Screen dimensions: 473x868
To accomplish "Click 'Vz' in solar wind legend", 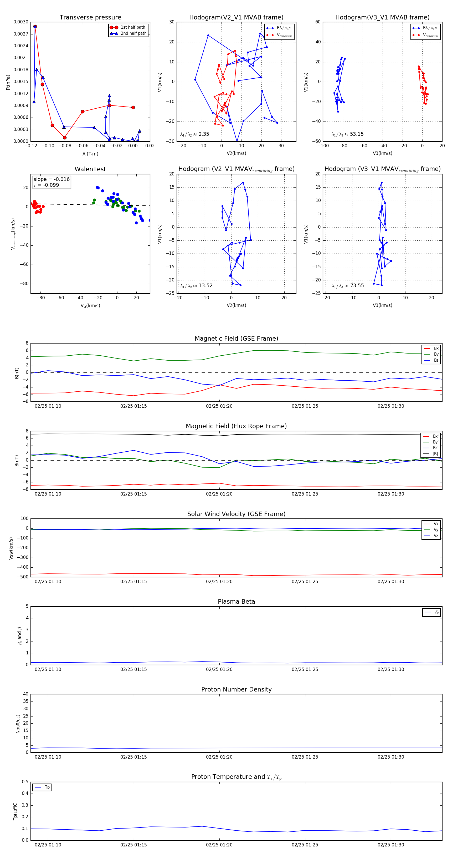I will pyautogui.click(x=436, y=536).
